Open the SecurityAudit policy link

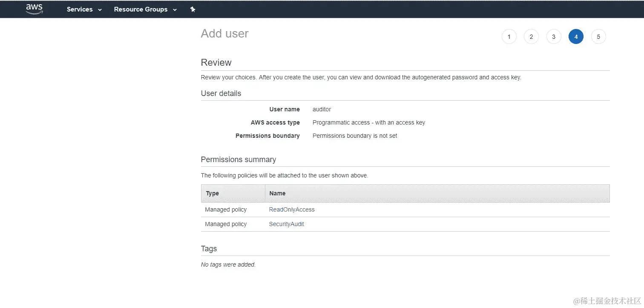pyautogui.click(x=287, y=224)
